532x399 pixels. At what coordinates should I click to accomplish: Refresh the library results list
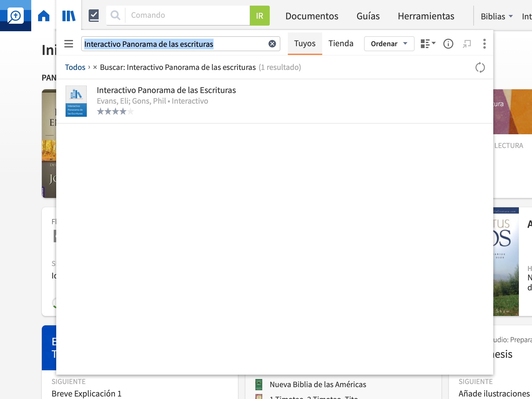coord(480,67)
